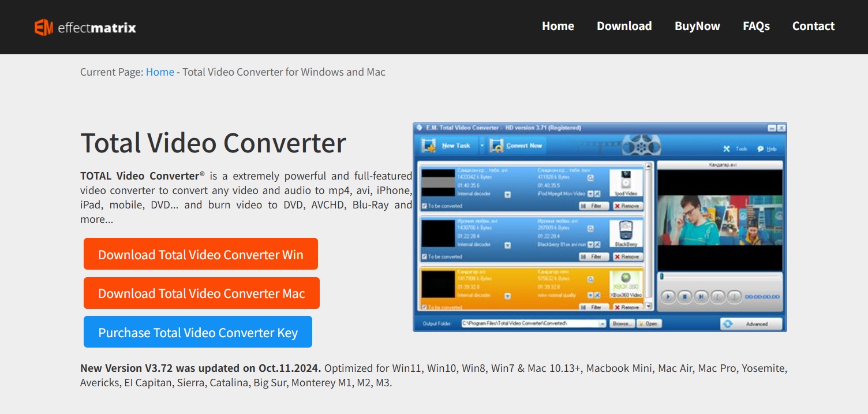The image size is (868, 414).
Task: Click the Next frame button in preview player
Action: [x=701, y=297]
